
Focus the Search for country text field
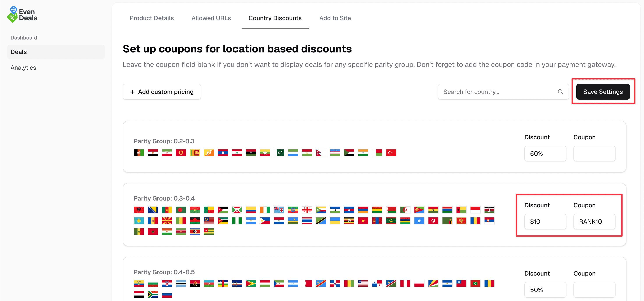(504, 92)
